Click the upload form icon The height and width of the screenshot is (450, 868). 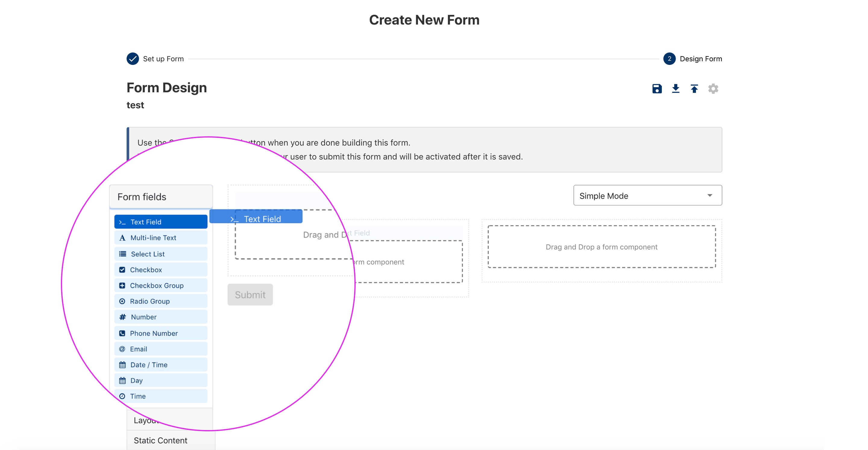coord(694,89)
